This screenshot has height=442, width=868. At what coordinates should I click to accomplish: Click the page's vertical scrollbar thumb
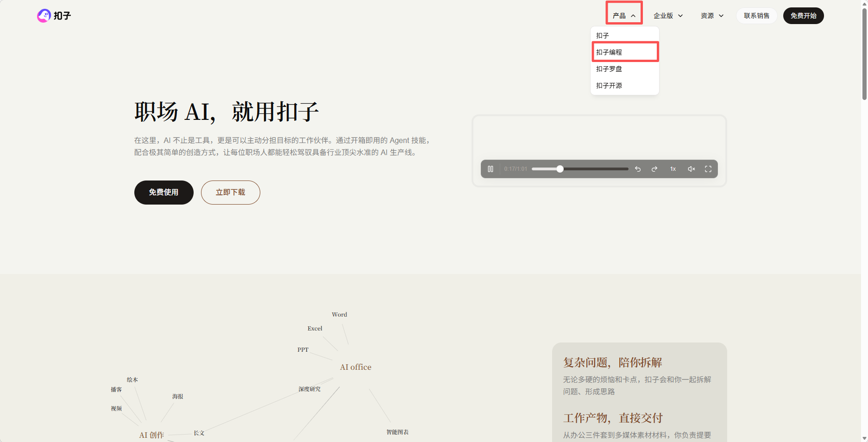pyautogui.click(x=864, y=53)
